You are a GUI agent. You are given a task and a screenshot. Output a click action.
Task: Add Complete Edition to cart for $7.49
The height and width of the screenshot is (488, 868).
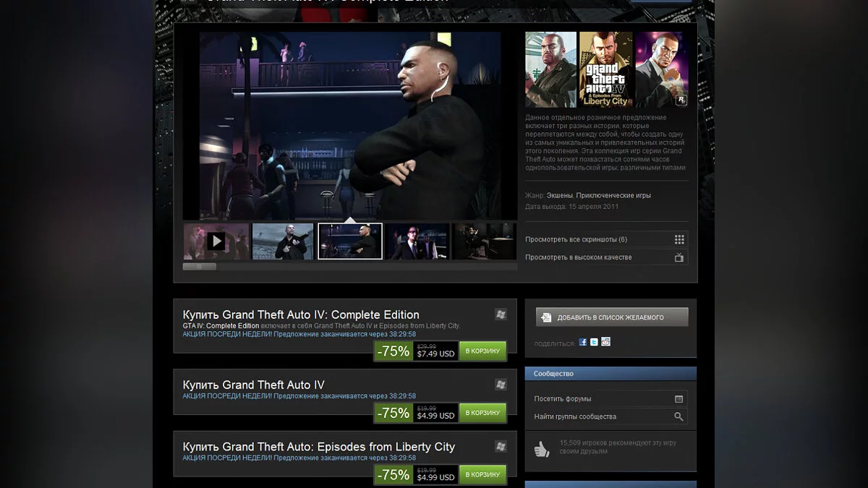tap(482, 351)
